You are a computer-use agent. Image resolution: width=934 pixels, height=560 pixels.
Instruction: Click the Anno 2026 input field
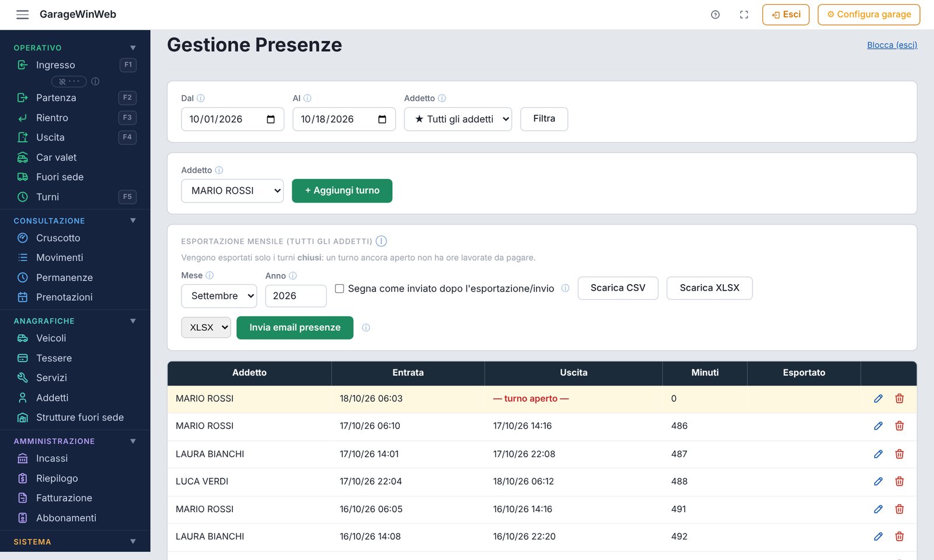click(296, 296)
